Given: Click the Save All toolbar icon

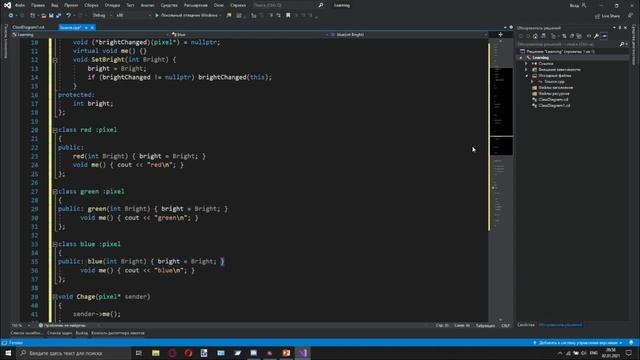Looking at the screenshot, I should [58, 16].
